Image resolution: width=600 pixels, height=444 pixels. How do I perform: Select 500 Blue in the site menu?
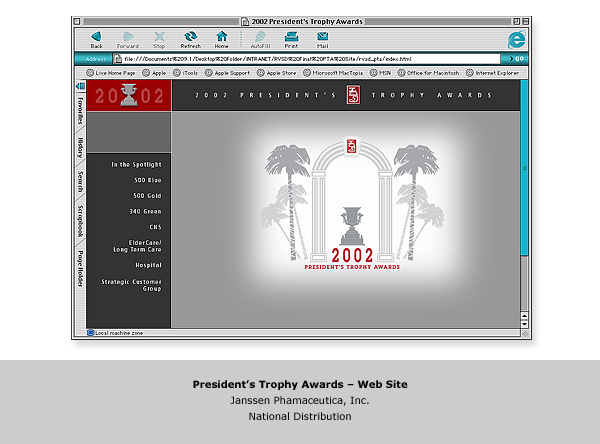click(x=148, y=180)
